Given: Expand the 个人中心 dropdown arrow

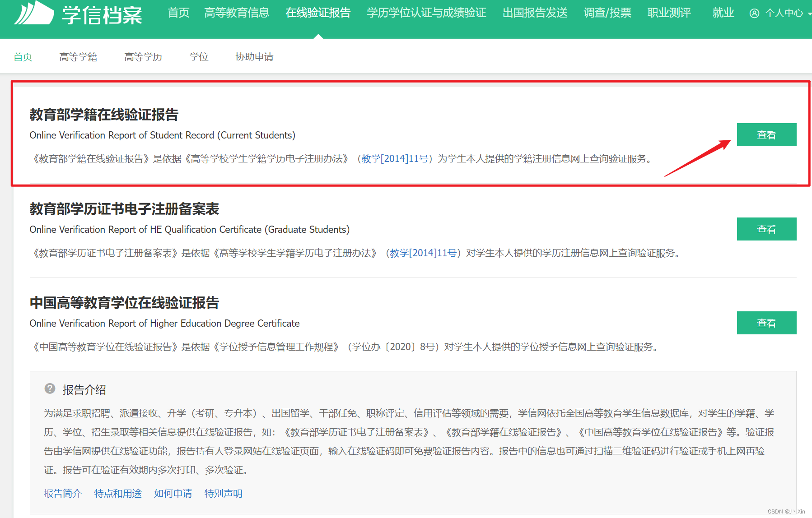Looking at the screenshot, I should click(809, 14).
